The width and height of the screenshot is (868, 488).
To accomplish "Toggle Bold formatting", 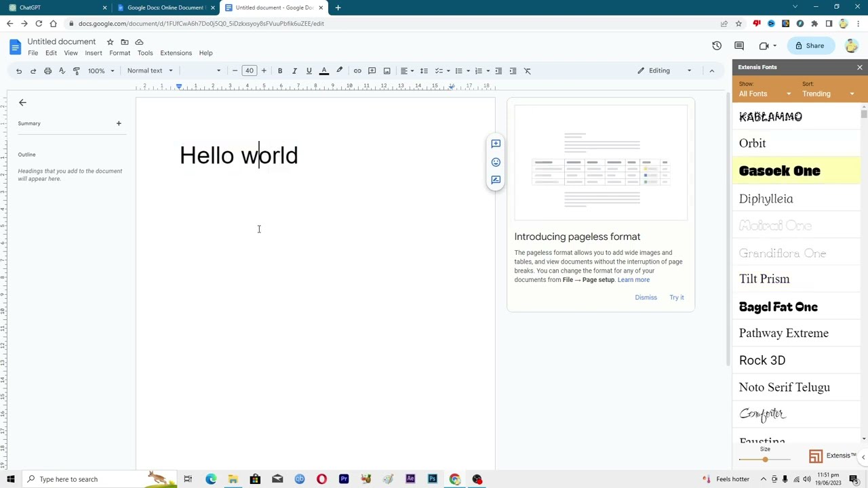I will point(280,70).
